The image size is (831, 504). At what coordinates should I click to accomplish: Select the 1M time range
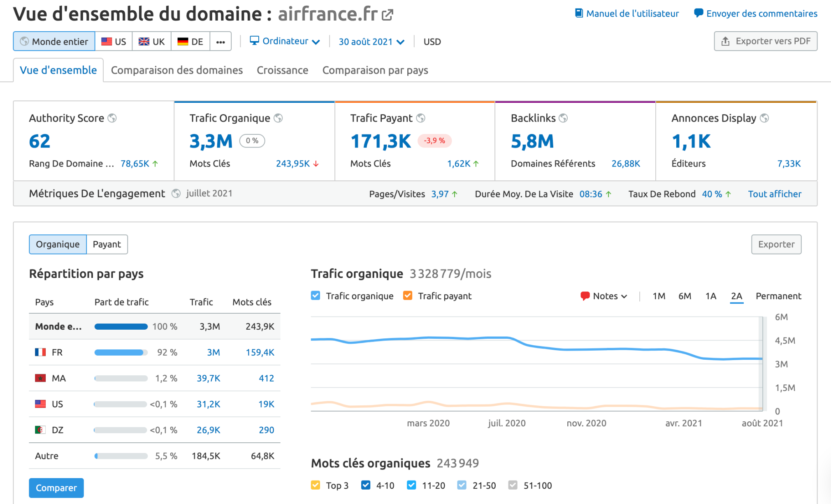pos(659,296)
